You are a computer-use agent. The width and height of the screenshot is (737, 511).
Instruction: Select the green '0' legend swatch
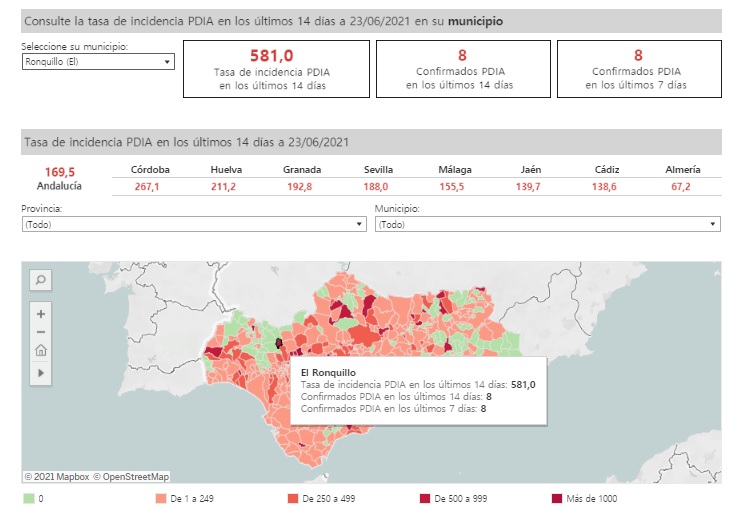29,498
